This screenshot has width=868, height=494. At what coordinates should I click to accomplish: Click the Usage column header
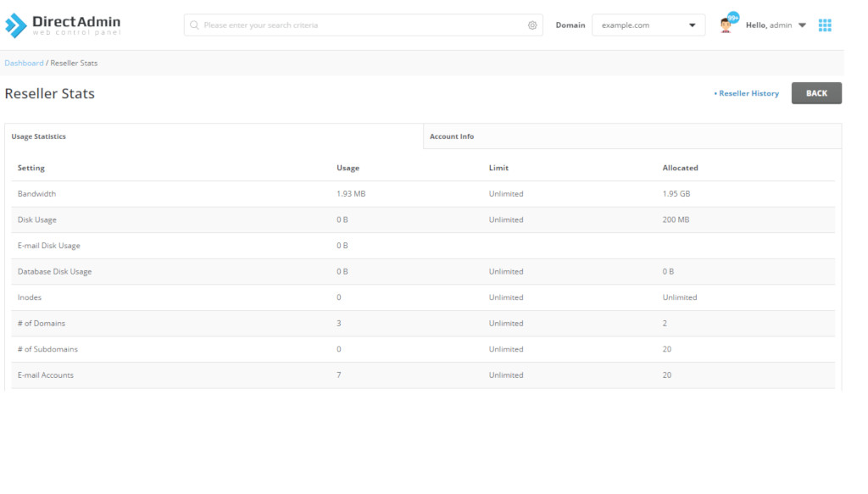click(x=348, y=168)
